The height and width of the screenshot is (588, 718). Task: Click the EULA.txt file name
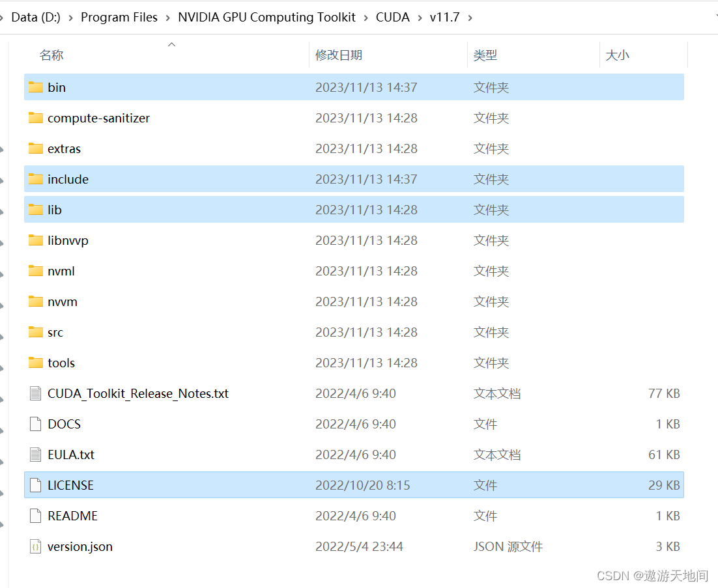pos(71,455)
